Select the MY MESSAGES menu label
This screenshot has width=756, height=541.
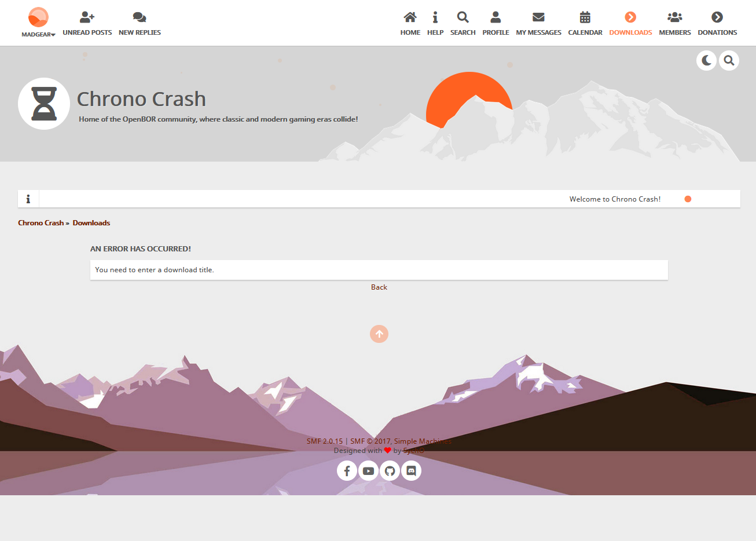tap(539, 32)
